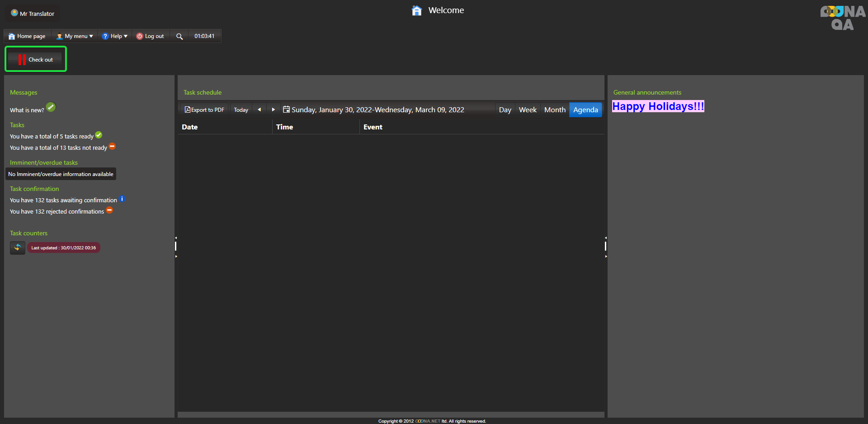Screen dimensions: 868x424
Task: Switch to Week view
Action: pos(528,110)
